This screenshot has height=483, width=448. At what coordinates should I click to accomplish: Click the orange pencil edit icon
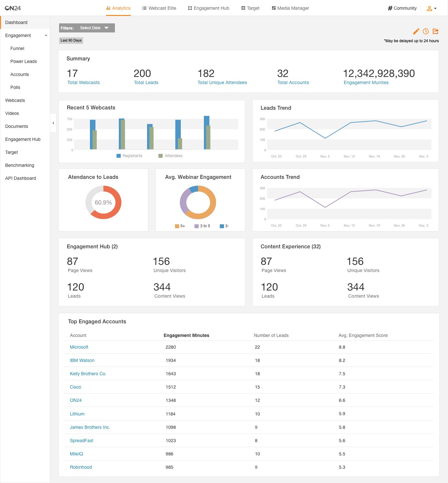click(416, 31)
